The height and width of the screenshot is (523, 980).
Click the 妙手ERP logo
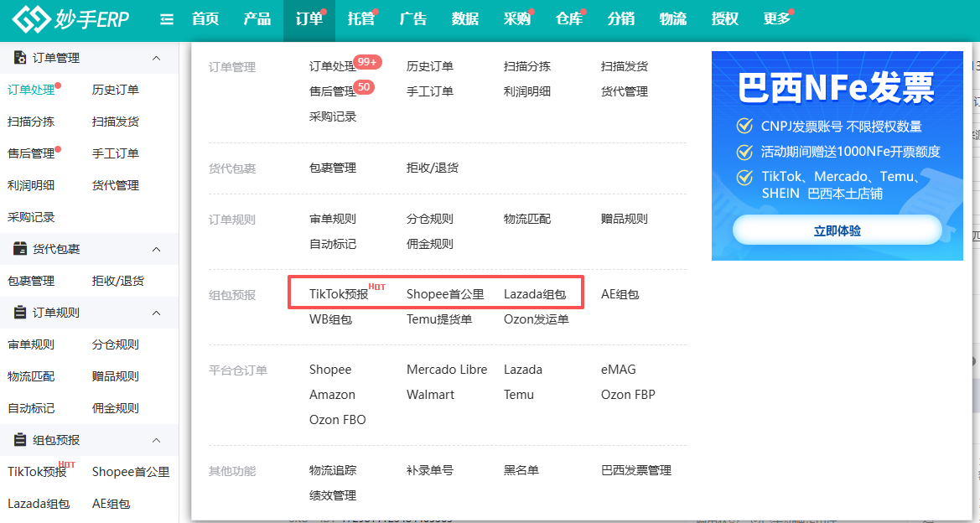70,19
